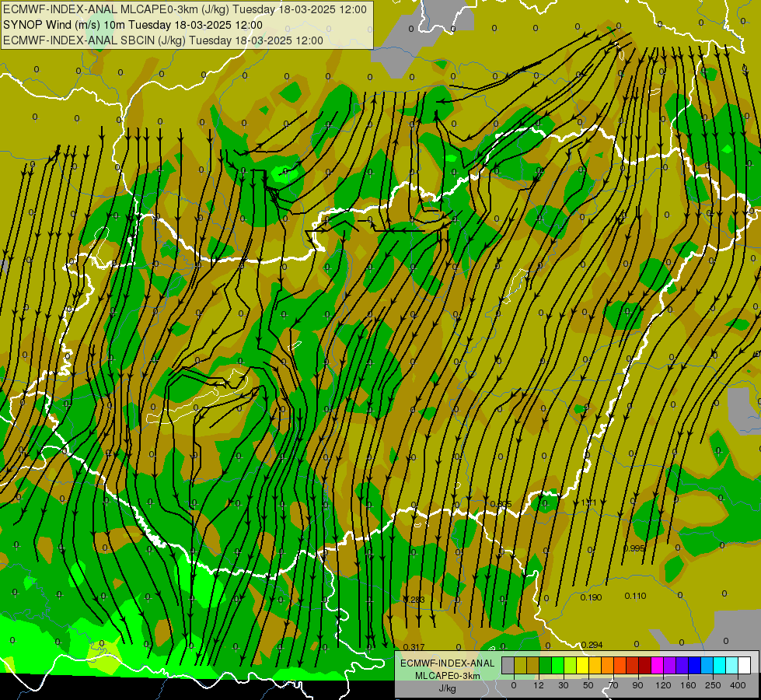This screenshot has width=761, height=700.
Task: Click the map value 0.190
Action: pyautogui.click(x=591, y=597)
